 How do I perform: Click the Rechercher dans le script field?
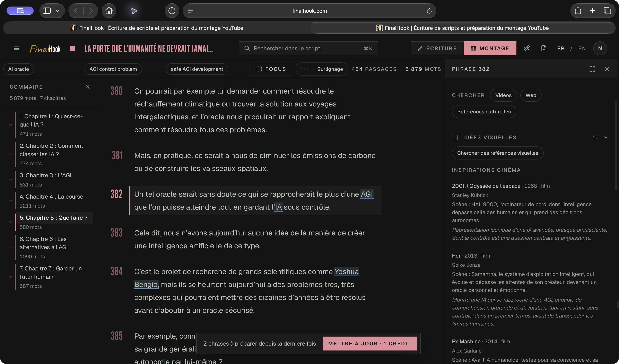(x=308, y=48)
